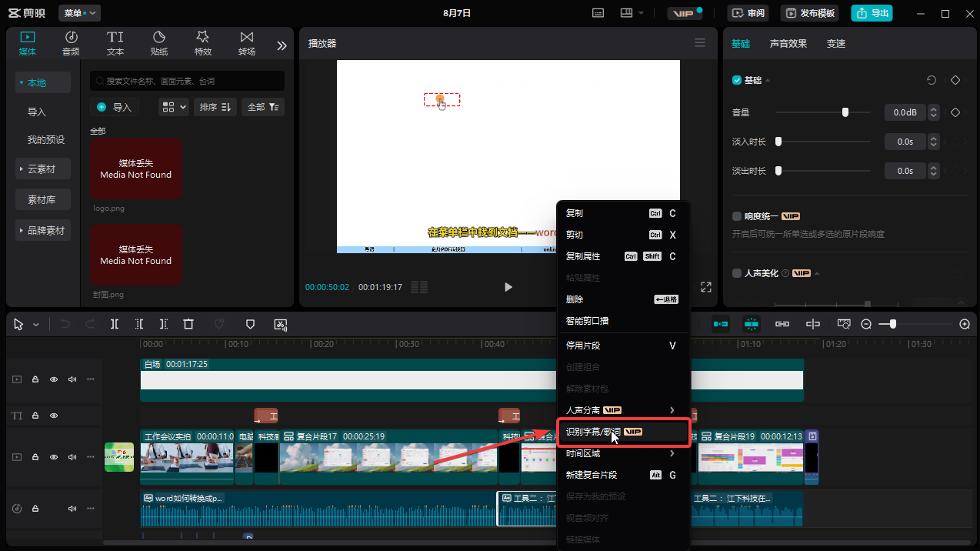980x551 pixels.
Task: Zoom in the timeline with plus icon
Action: click(965, 324)
